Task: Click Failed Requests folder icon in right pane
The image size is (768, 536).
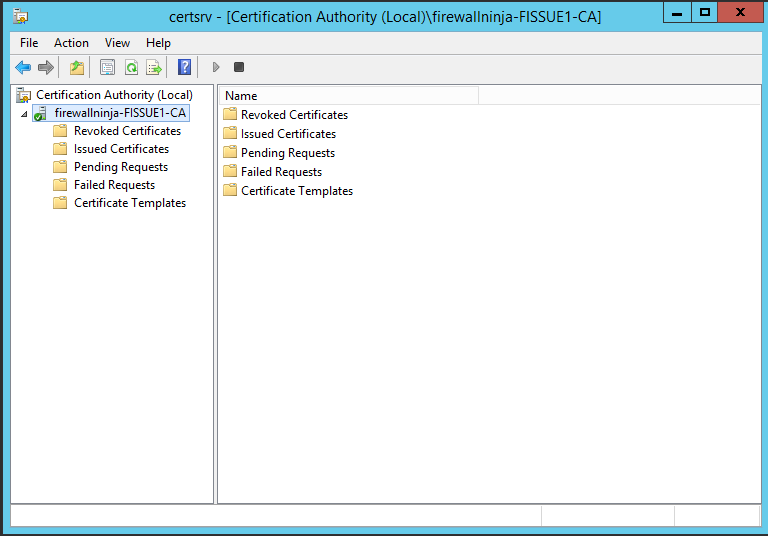Action: point(230,171)
